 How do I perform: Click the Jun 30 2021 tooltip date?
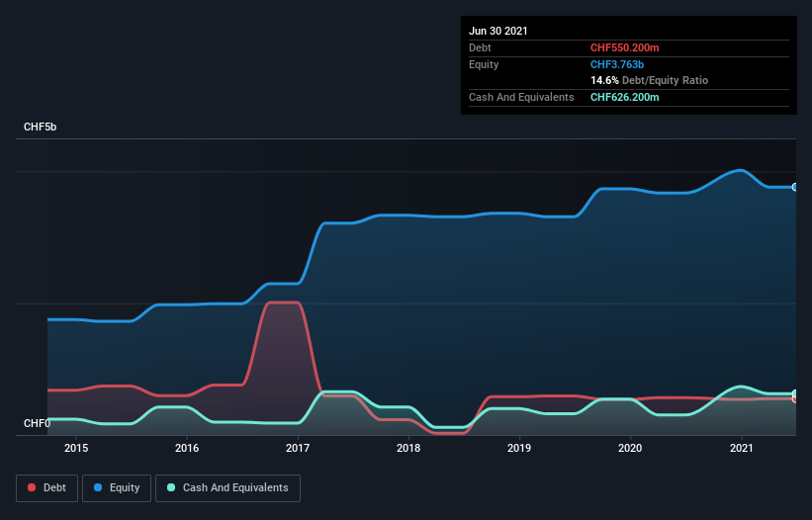(498, 31)
